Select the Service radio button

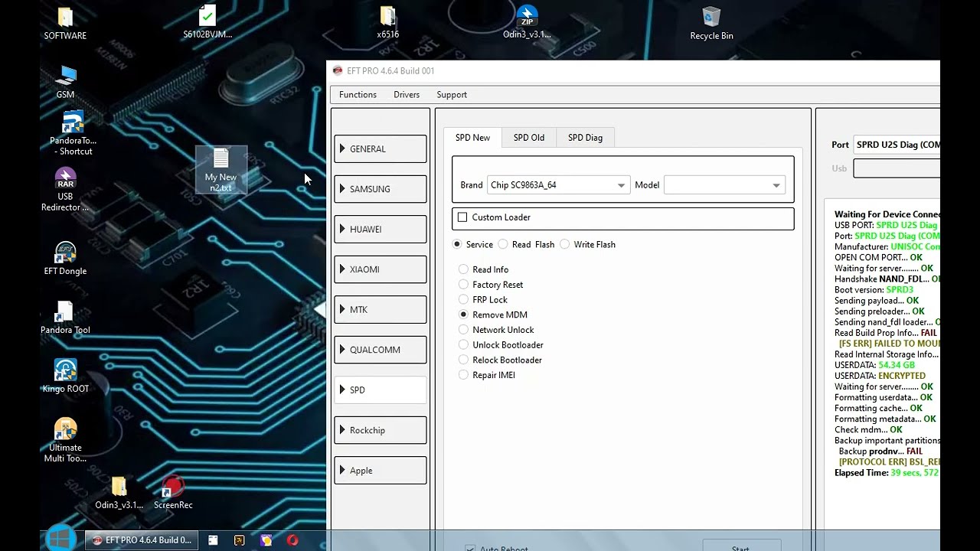coord(457,244)
